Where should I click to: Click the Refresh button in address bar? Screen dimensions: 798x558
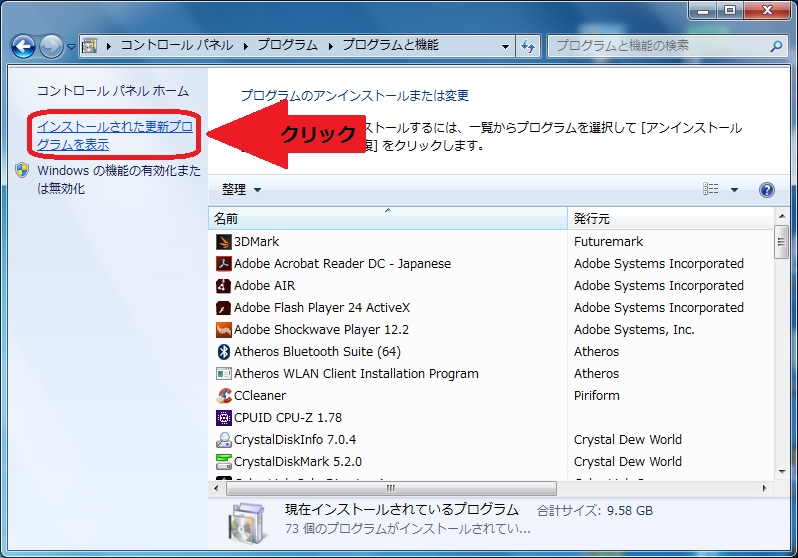(528, 46)
